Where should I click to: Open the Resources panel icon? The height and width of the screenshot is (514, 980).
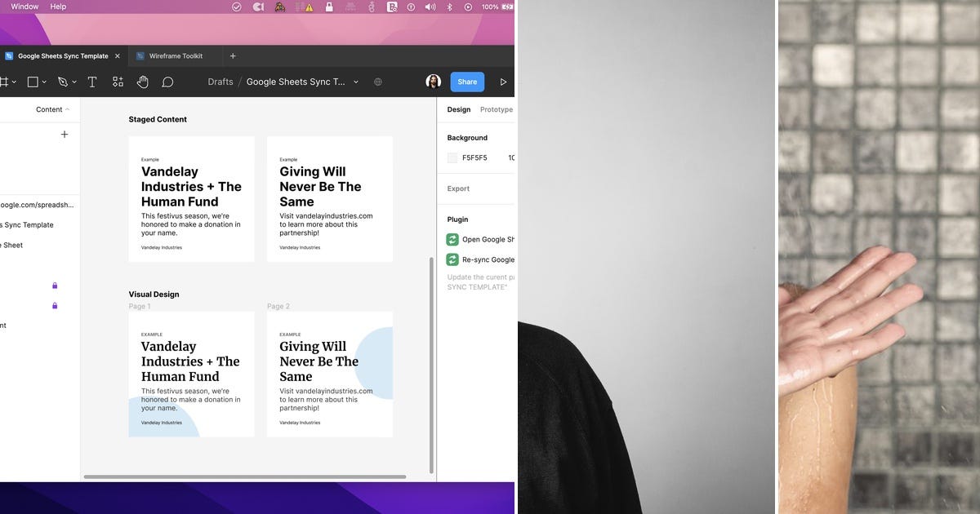point(118,82)
